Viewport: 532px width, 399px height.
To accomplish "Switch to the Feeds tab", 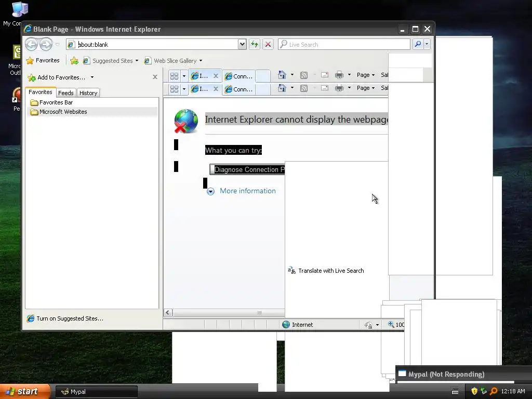I will tap(66, 93).
